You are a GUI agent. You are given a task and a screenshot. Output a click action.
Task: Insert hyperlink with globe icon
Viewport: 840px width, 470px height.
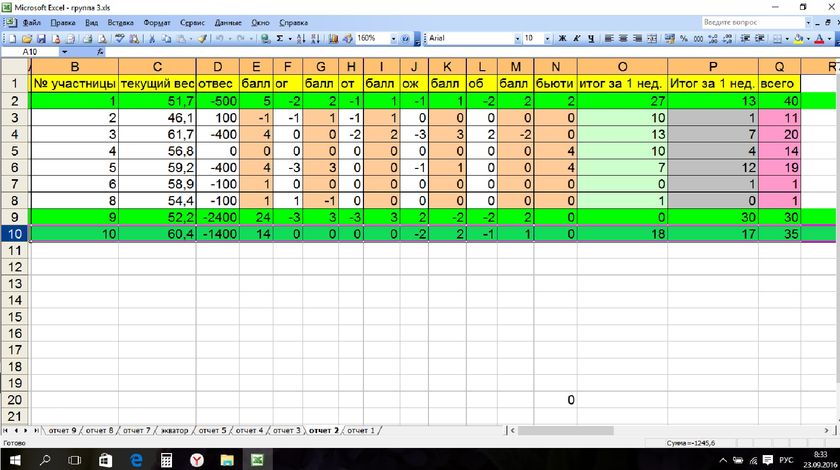[265, 39]
